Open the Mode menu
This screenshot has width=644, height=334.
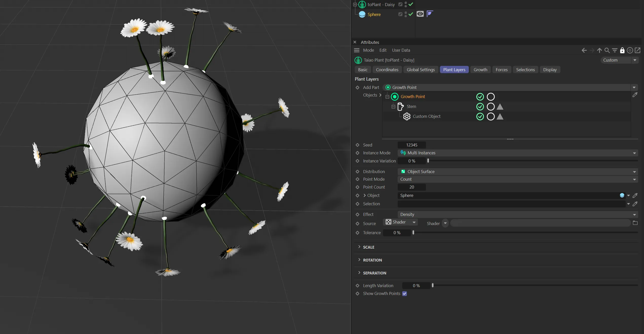tap(368, 50)
